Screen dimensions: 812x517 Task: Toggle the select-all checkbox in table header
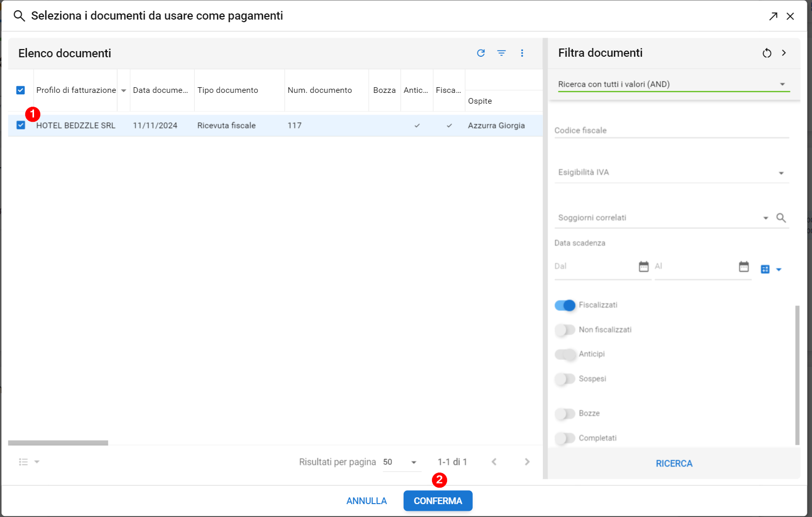pyautogui.click(x=21, y=90)
